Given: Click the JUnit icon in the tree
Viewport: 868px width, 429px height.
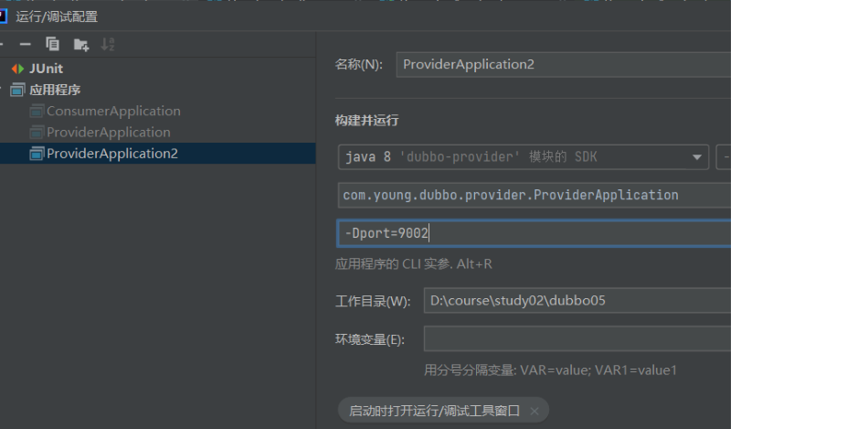Looking at the screenshot, I should pos(17,69).
